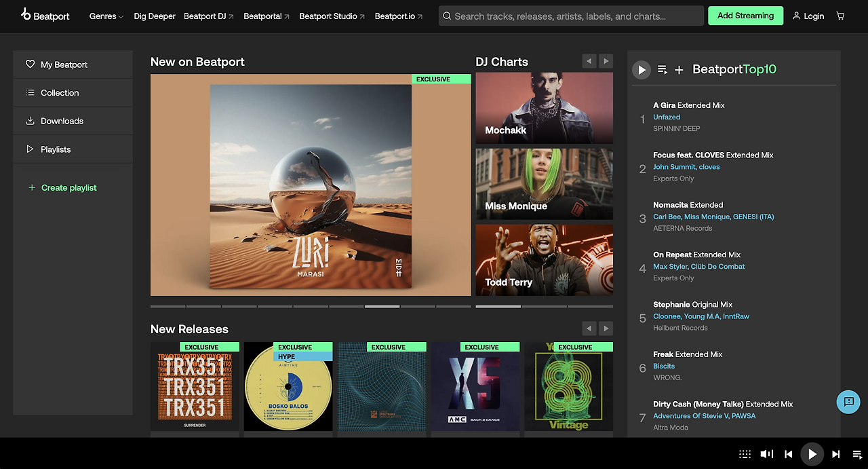Open the Zuri Marasi featured release
Viewport: 868px width, 469px height.
[311, 185]
